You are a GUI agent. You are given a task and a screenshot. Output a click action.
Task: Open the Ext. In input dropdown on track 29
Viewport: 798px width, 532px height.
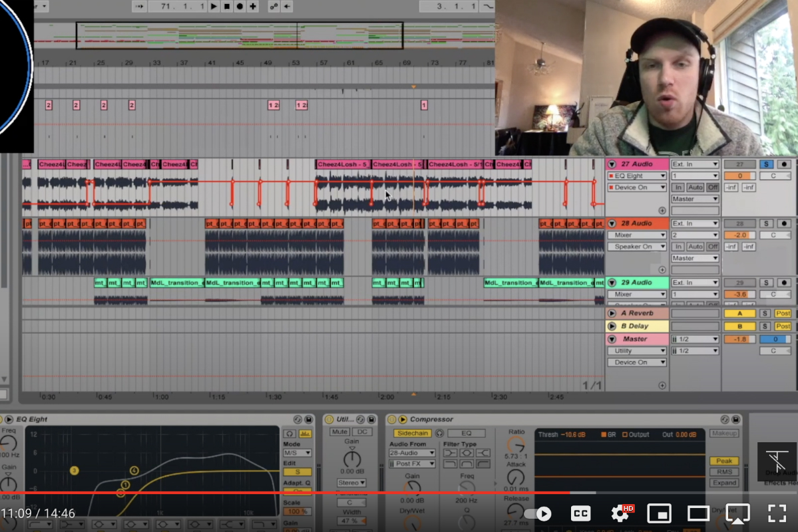coord(695,282)
